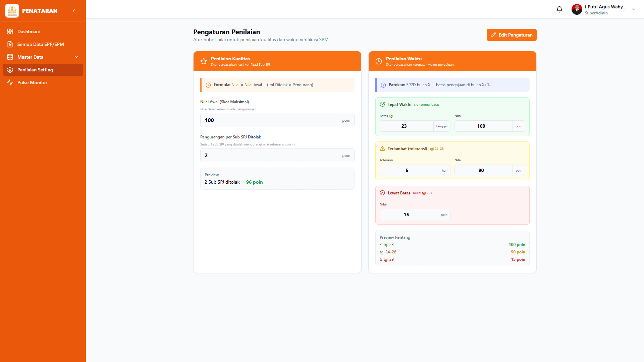
Task: Click the star icon in Penilaian Kualitas header
Action: coord(203,61)
